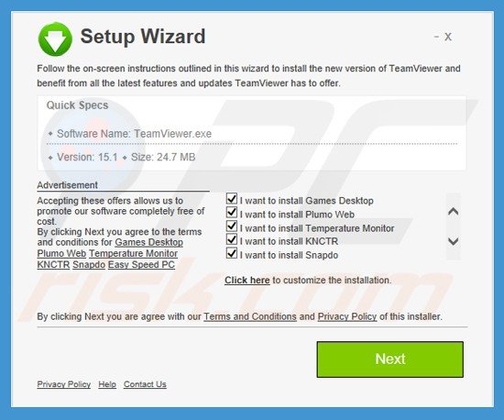Screen dimensions: 504x420
Task: Deselect the KNCTR install checkbox
Action: point(232,240)
